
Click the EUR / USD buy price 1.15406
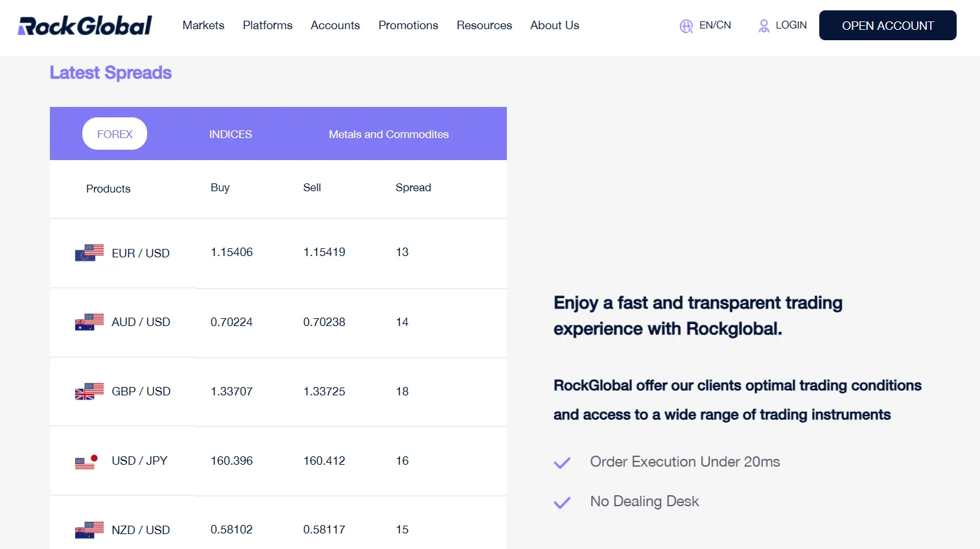pos(232,252)
